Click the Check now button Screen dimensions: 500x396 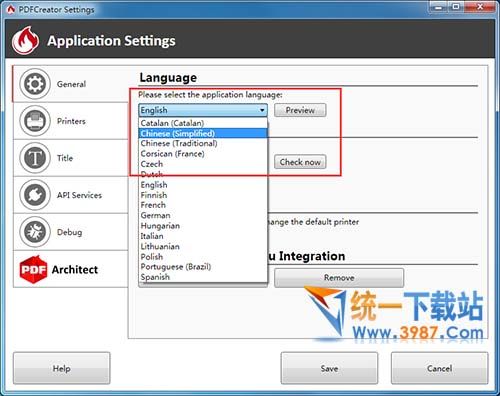pos(300,162)
